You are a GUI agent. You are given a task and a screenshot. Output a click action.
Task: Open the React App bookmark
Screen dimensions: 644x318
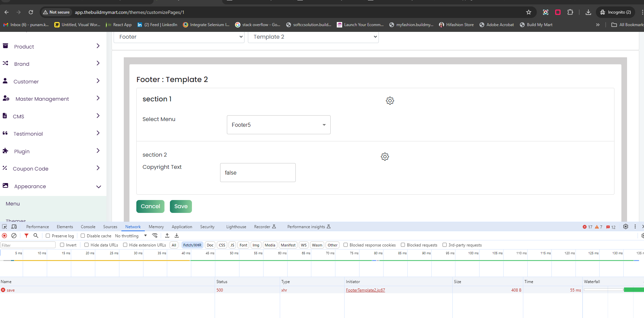pos(119,25)
